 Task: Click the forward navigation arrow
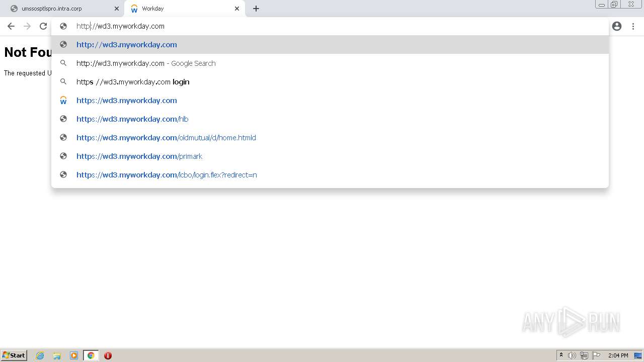[27, 26]
